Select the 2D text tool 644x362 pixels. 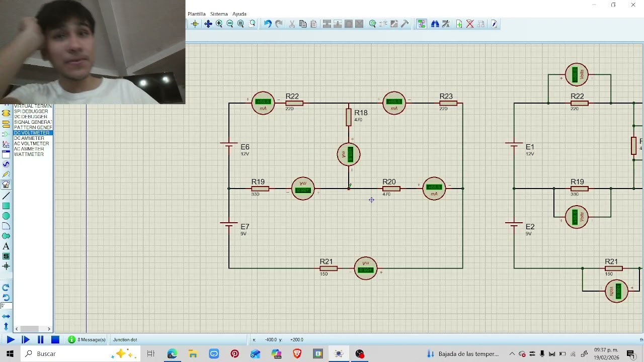[6, 246]
